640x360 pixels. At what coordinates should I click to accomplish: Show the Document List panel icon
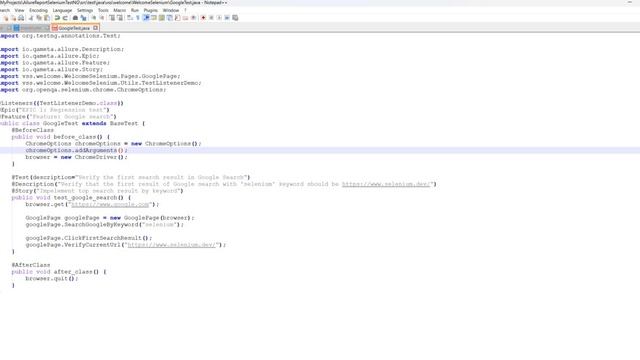[169, 18]
